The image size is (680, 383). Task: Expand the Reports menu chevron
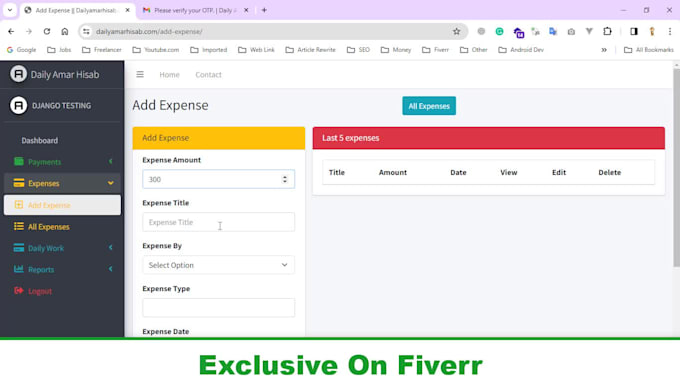[111, 269]
